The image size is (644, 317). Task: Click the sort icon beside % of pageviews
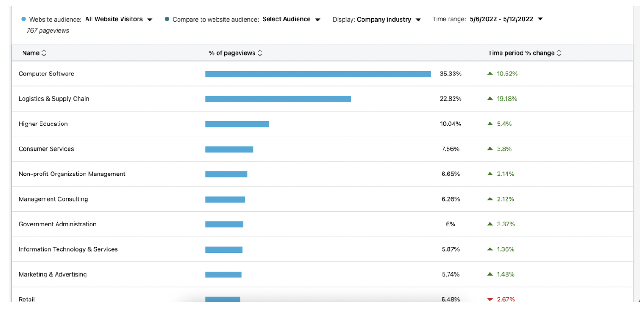pos(259,52)
